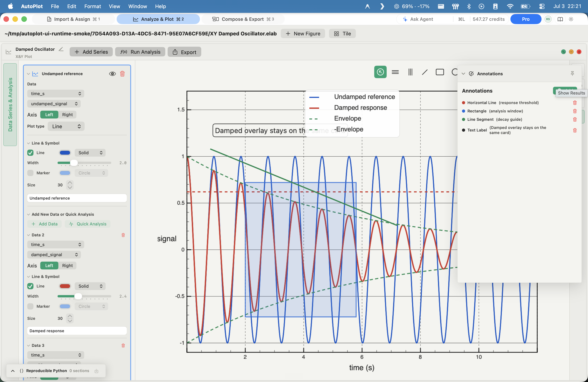The width and height of the screenshot is (588, 382).
Task: Uncheck Line for Undamped reference
Action: point(30,153)
